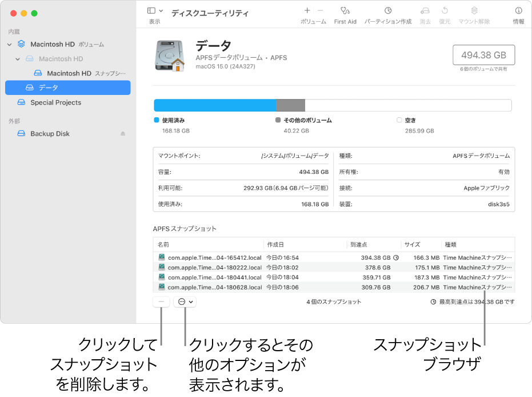
Task: Click the 情報 info icon
Action: (519, 11)
